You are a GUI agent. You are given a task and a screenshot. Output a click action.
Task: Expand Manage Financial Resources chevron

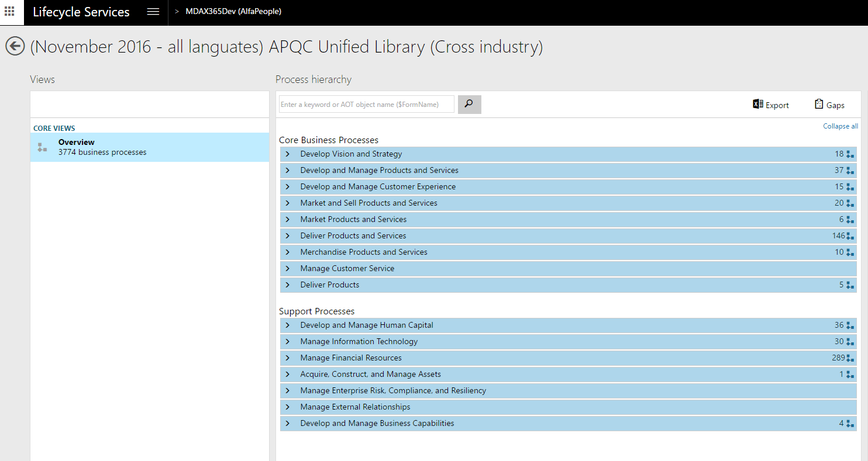[x=288, y=358]
